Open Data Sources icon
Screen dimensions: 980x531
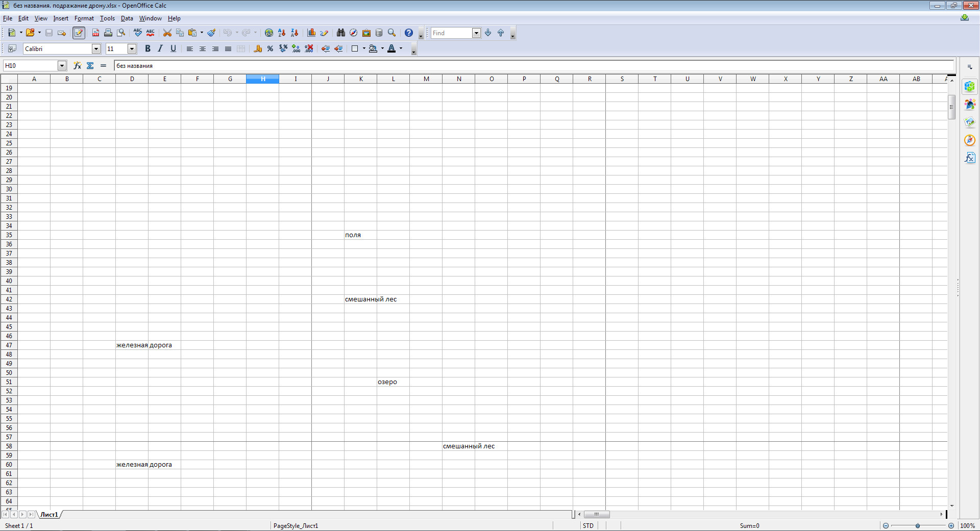(379, 33)
